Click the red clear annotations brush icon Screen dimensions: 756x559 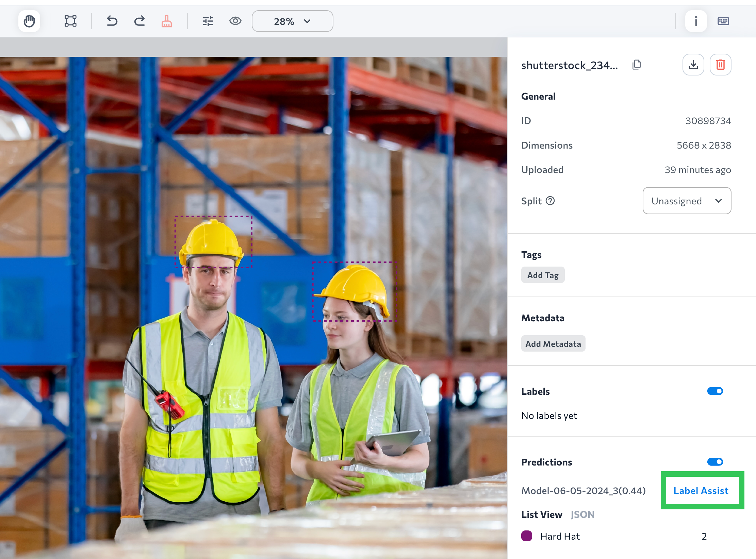(x=166, y=21)
